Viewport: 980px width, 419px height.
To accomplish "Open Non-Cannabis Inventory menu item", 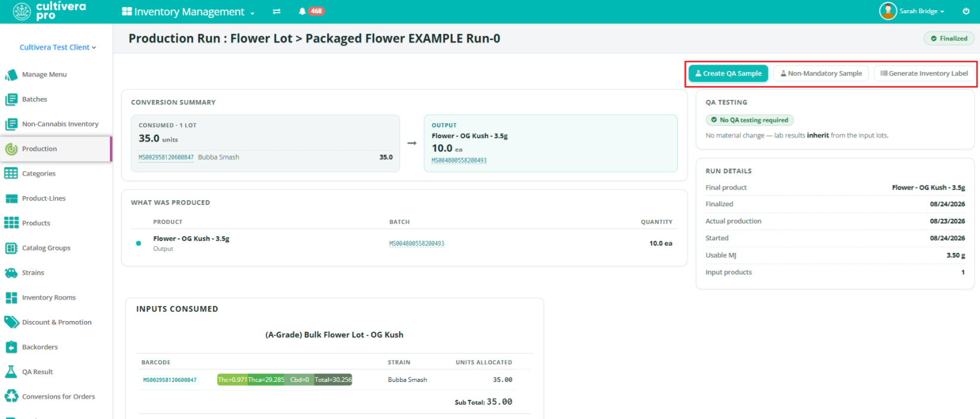I will pyautogui.click(x=60, y=124).
